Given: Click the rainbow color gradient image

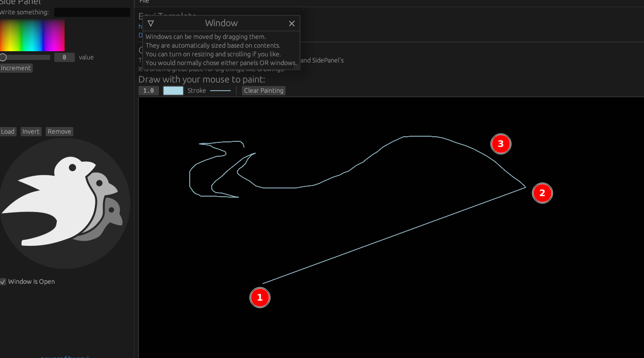Looking at the screenshot, I should coord(32,35).
